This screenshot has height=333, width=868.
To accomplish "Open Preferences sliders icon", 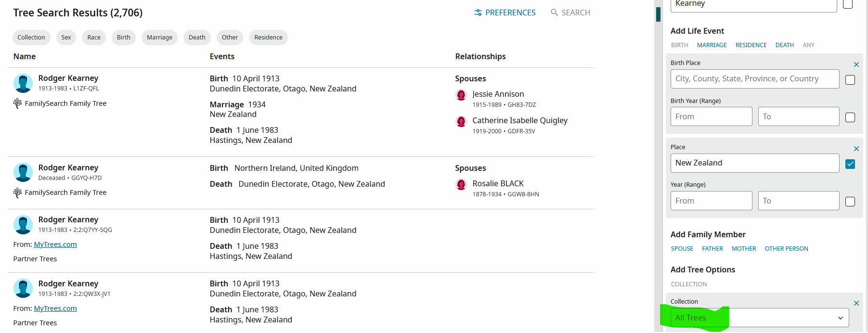I will [478, 13].
